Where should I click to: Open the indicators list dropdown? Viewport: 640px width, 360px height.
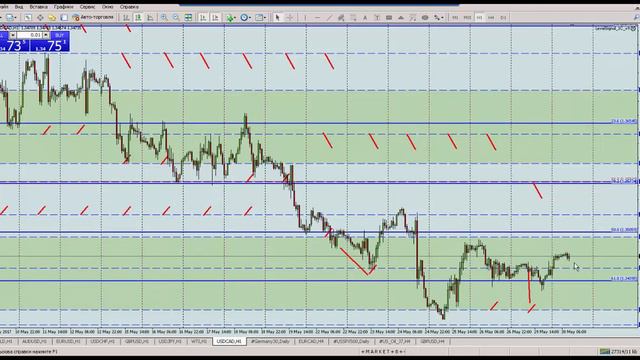coord(231,18)
